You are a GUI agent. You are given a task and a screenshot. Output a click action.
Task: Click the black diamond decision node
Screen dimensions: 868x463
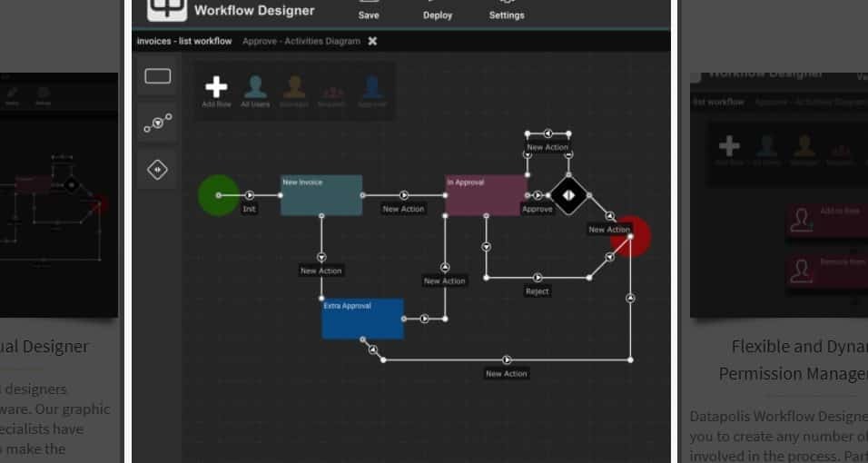point(568,195)
